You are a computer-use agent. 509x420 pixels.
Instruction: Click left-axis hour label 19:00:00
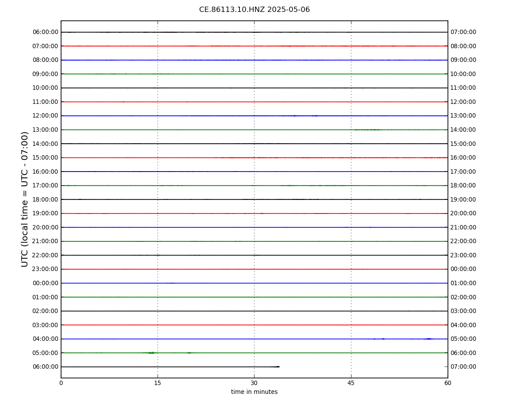[46, 214]
